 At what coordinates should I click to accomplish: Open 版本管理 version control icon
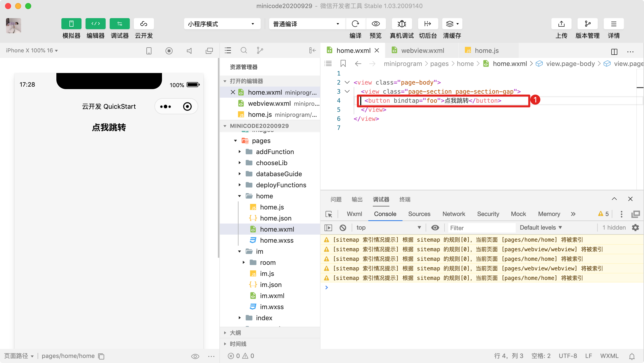[587, 24]
